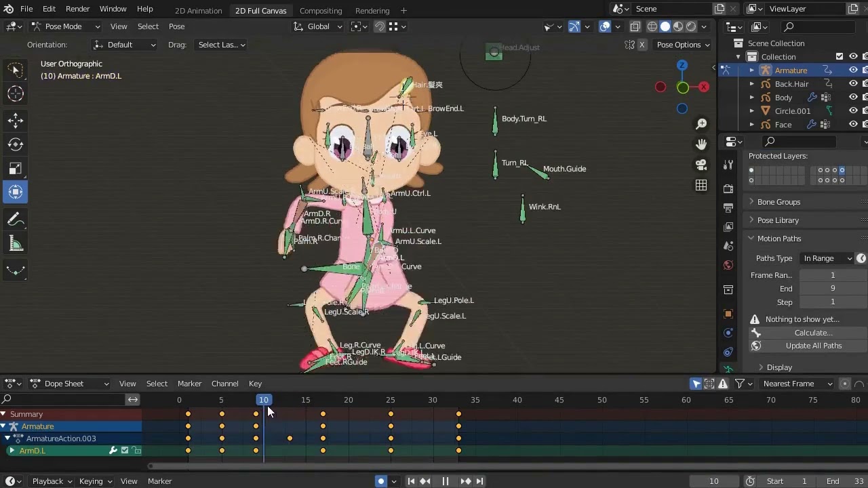Expand the Pose Library panel
Image resolution: width=868 pixels, height=488 pixels.
(778, 220)
